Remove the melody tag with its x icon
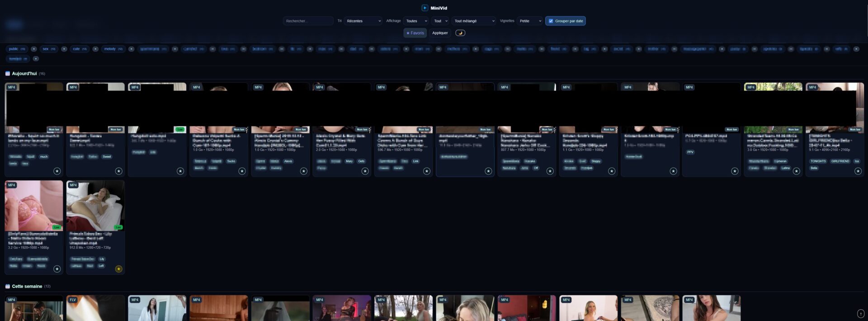The width and height of the screenshot is (868, 321). 131,49
